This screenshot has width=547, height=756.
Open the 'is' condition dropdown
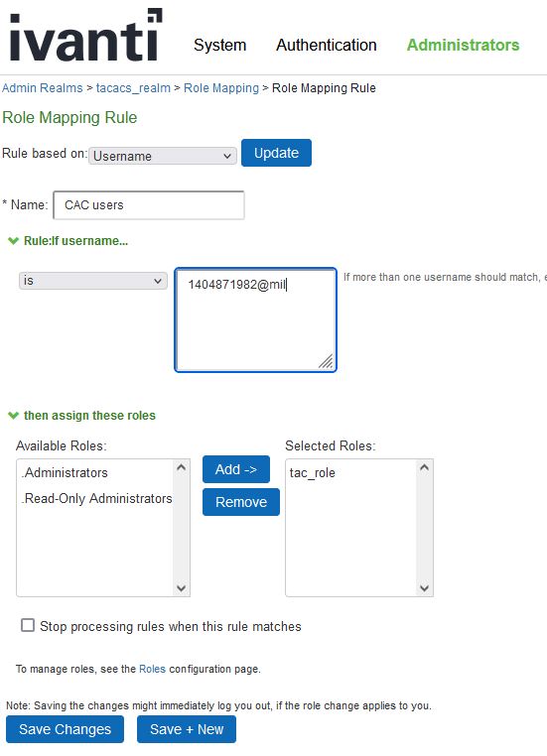(x=93, y=281)
